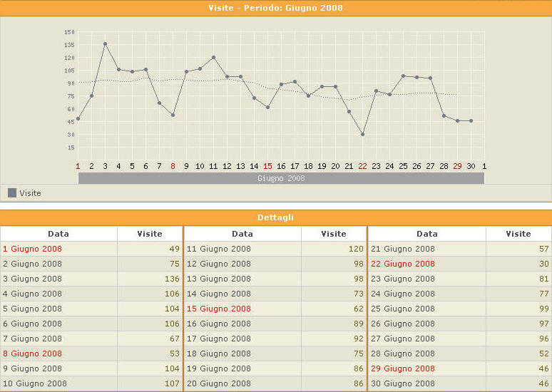
Task: Click the value 30 in the Visite column
Action: (544, 264)
